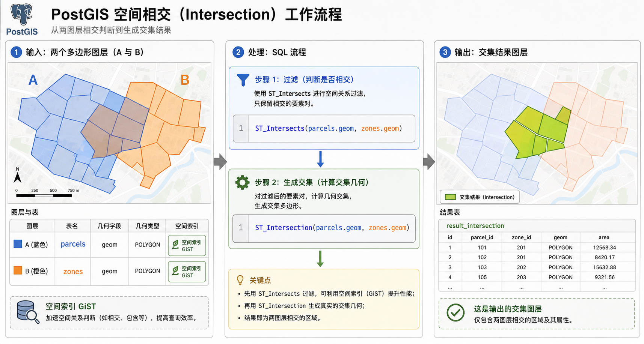
Task: Click the database magnifier GiST icon
Action: pyautogui.click(x=28, y=312)
